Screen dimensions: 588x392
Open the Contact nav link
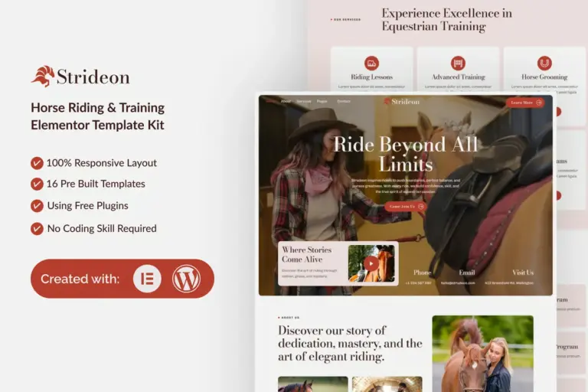click(344, 101)
